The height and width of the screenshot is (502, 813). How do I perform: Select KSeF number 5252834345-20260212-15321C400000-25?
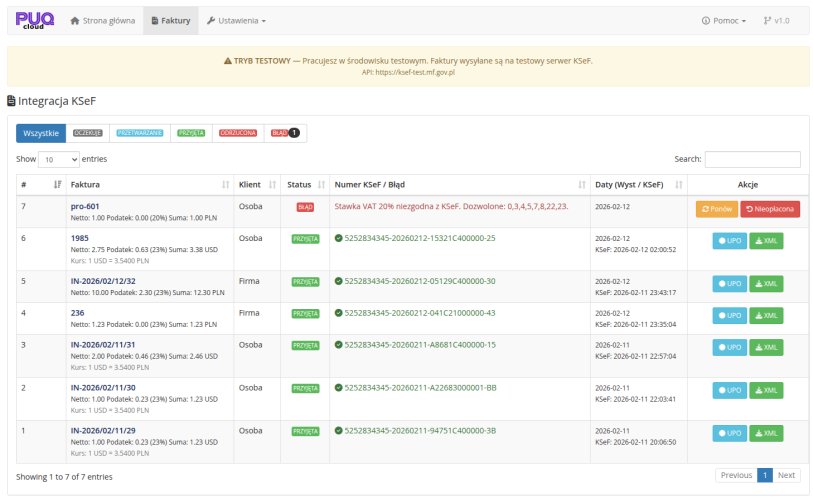pos(420,238)
